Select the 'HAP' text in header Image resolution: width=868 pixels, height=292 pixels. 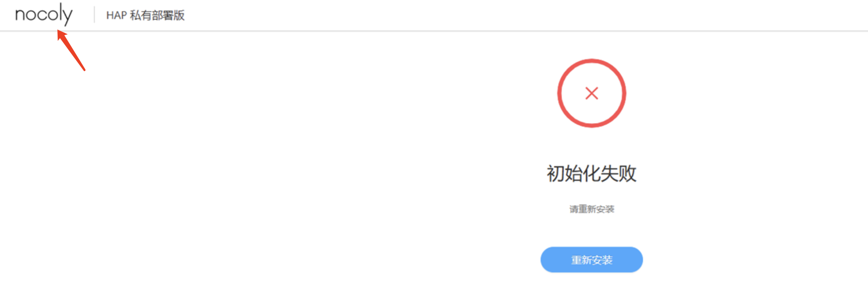[x=117, y=15]
